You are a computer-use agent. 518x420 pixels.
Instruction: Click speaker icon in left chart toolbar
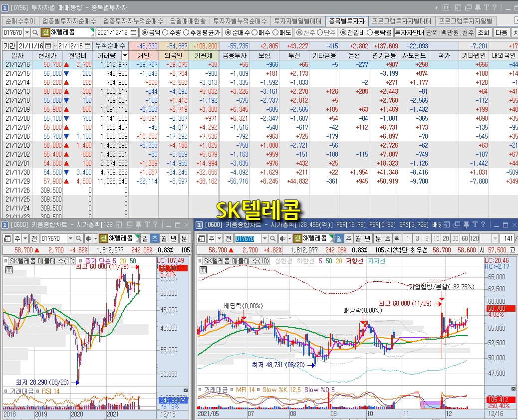tap(88, 238)
